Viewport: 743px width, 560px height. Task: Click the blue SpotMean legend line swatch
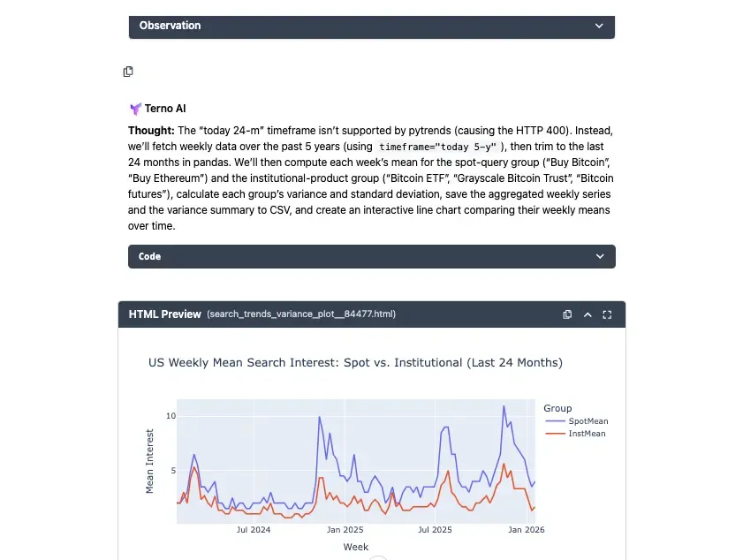[x=555, y=421]
